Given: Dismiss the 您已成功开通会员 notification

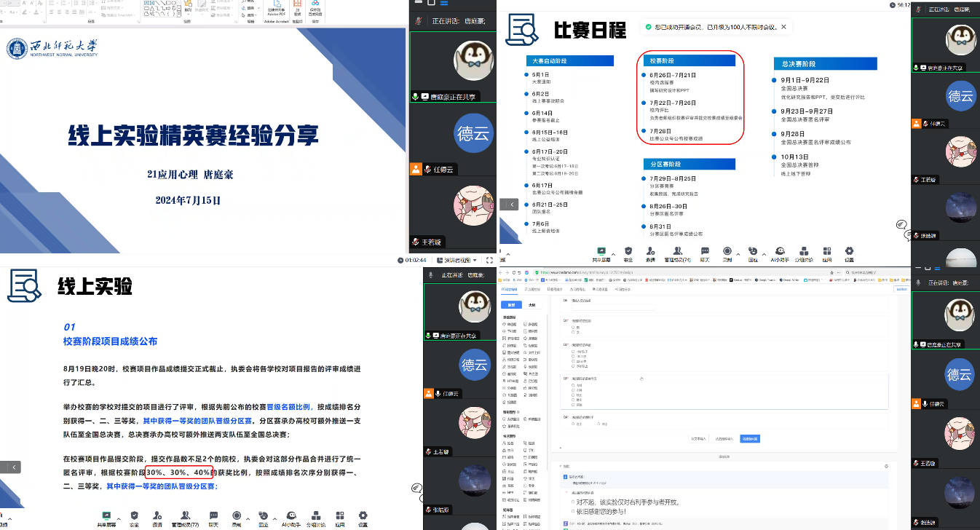Looking at the screenshot, I should click(x=783, y=28).
